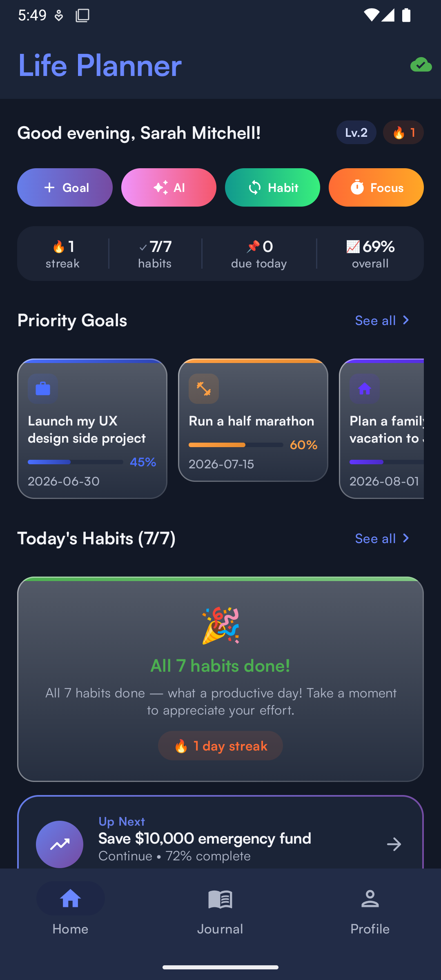Tap the streak flame counter near Lv.2 badge
This screenshot has height=980, width=441.
(x=403, y=132)
